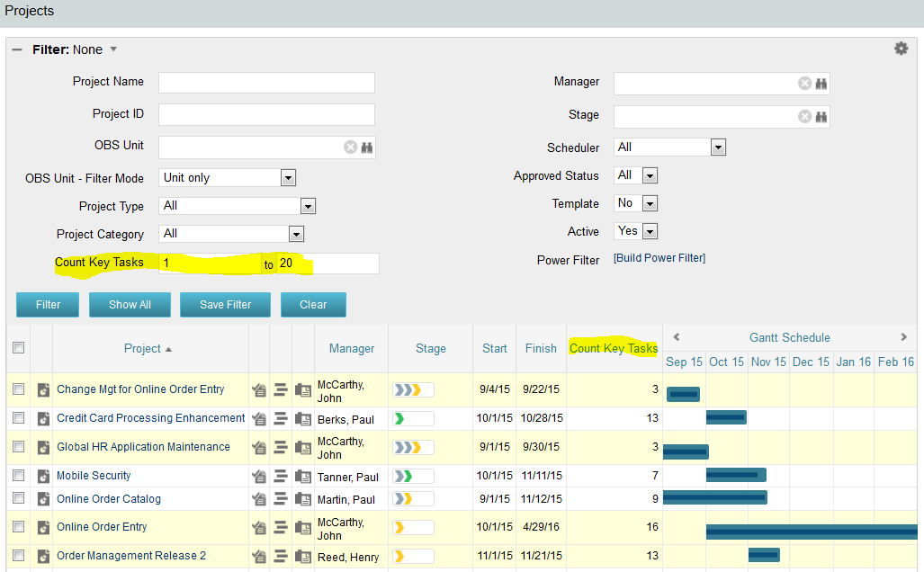Screen dimensions: 924x572
Task: Click the Count Key Tasks upper bound field
Action: click(x=328, y=264)
